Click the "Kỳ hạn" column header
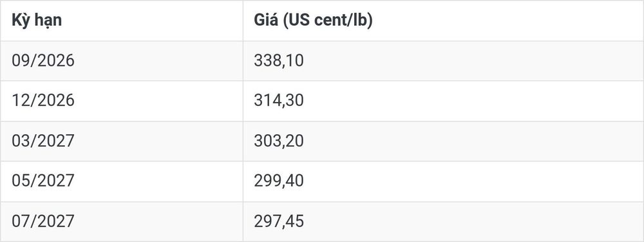Screen dimensions: 644x242 [122, 21]
